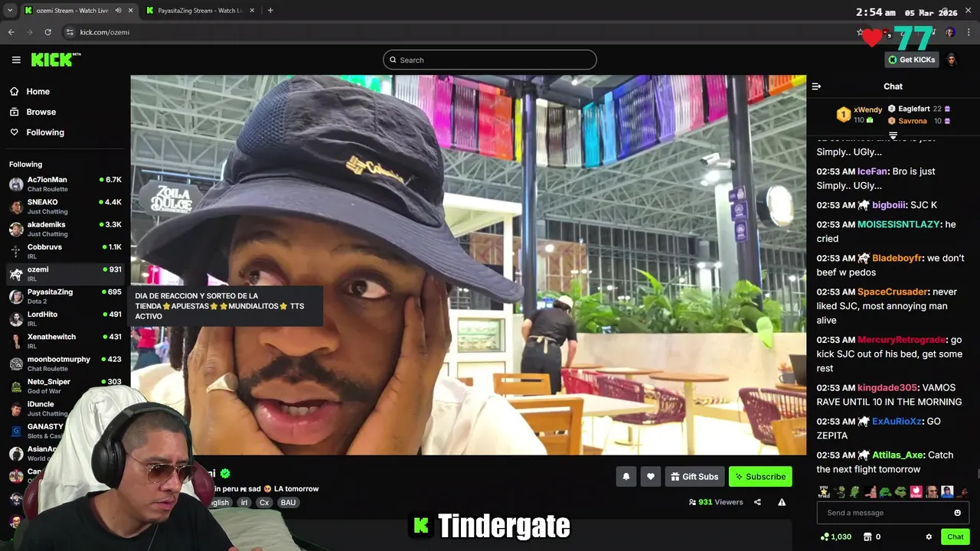980x551 pixels.
Task: Open chat settings gear icon
Action: (929, 536)
